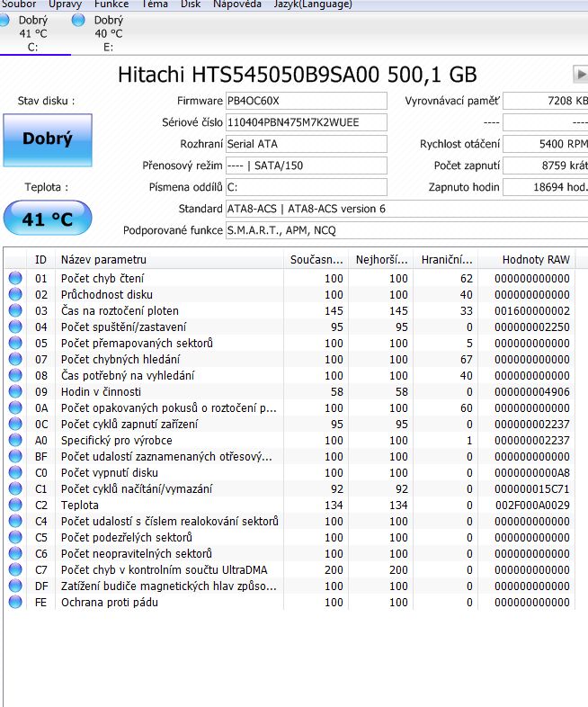Click status orb for Teplota row C2
Viewport: 588px width, 707px height.
pos(15,505)
